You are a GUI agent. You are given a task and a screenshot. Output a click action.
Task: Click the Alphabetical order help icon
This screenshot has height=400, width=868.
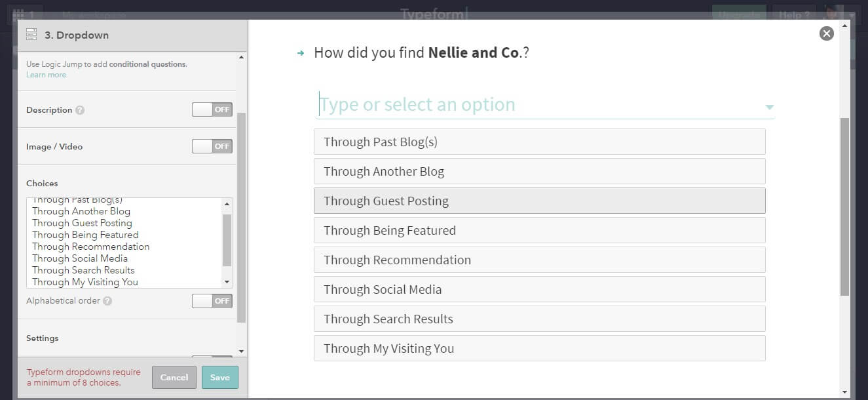107,301
